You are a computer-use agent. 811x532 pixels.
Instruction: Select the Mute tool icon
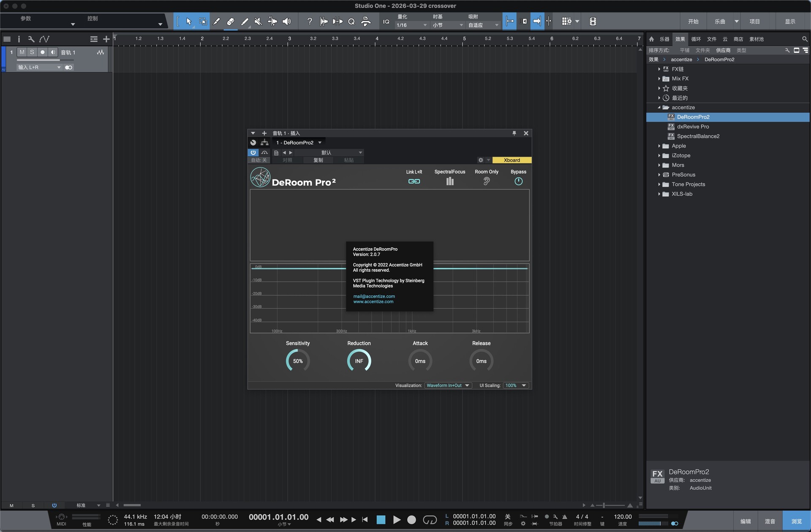258,22
